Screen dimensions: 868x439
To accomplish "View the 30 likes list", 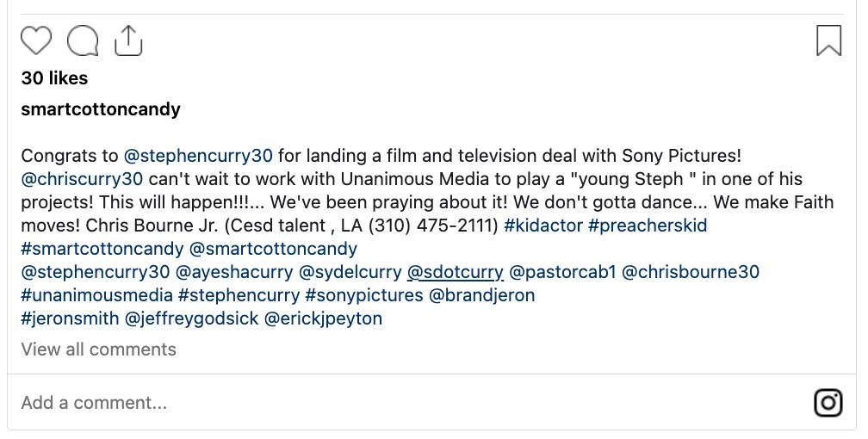I will pyautogui.click(x=54, y=78).
